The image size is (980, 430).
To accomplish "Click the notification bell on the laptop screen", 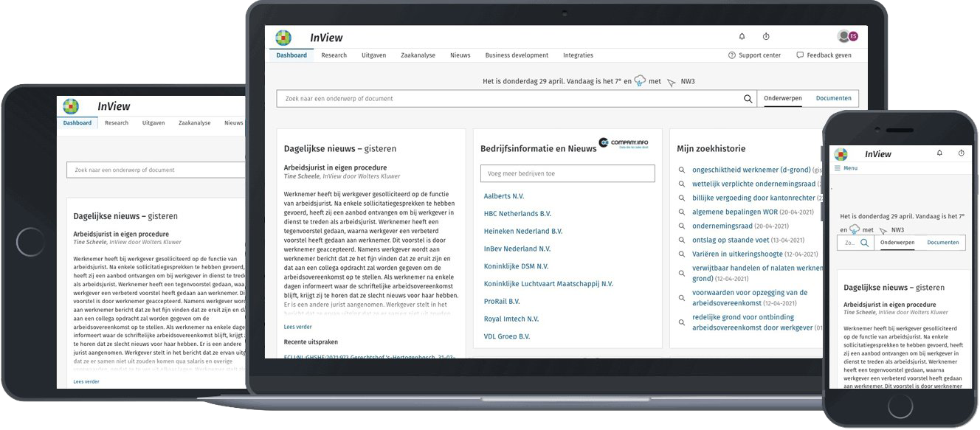I will pyautogui.click(x=742, y=36).
